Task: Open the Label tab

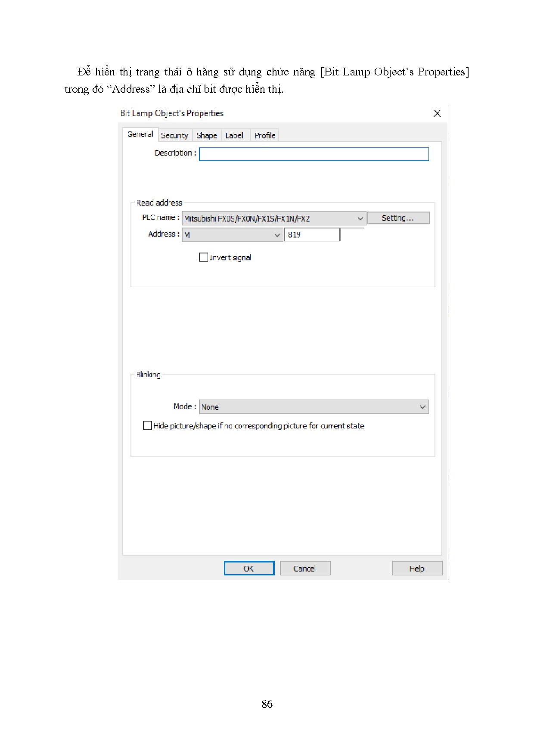Action: (234, 136)
